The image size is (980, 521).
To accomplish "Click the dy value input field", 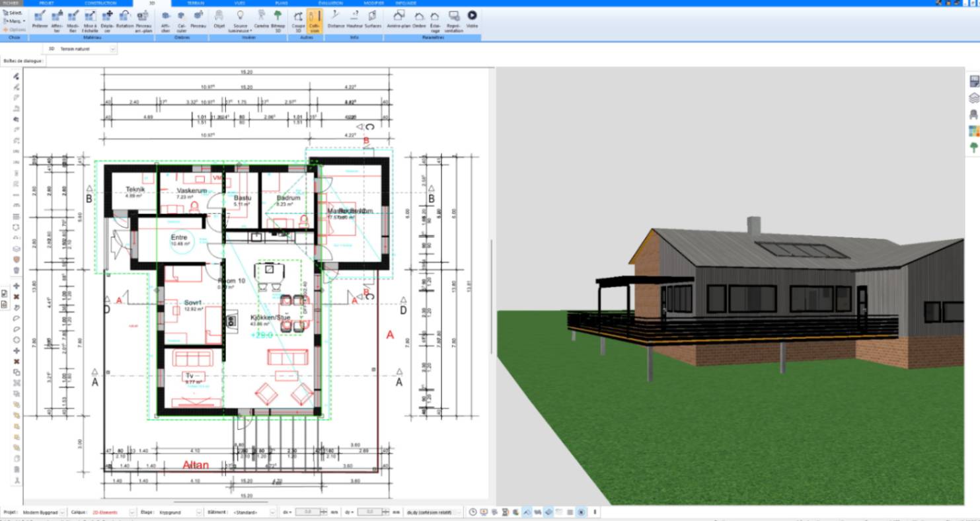I will click(370, 512).
